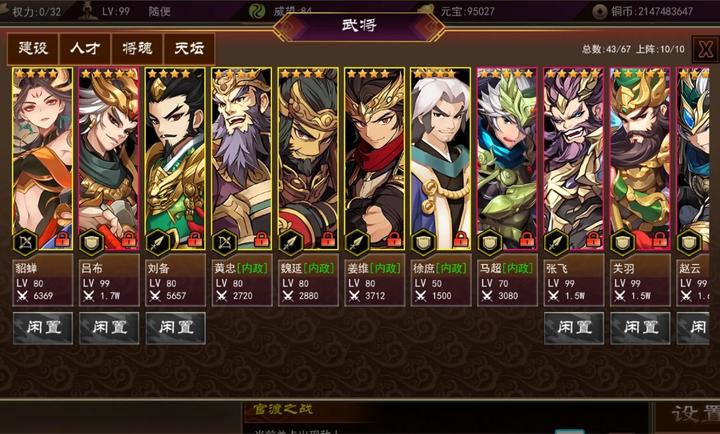
Task: Click the 闲置 button under 貂蝉
Action: pyautogui.click(x=43, y=328)
